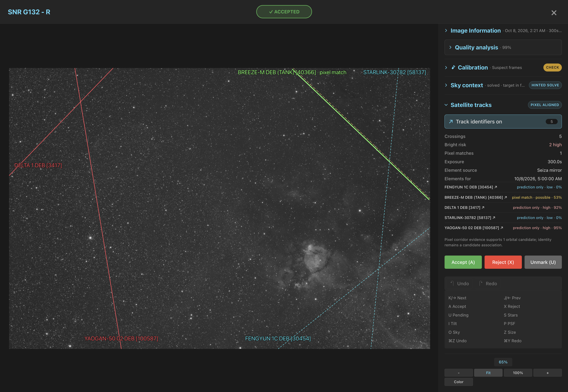Click the HINTED SOLVE badge
The width and height of the screenshot is (568, 392).
[545, 85]
